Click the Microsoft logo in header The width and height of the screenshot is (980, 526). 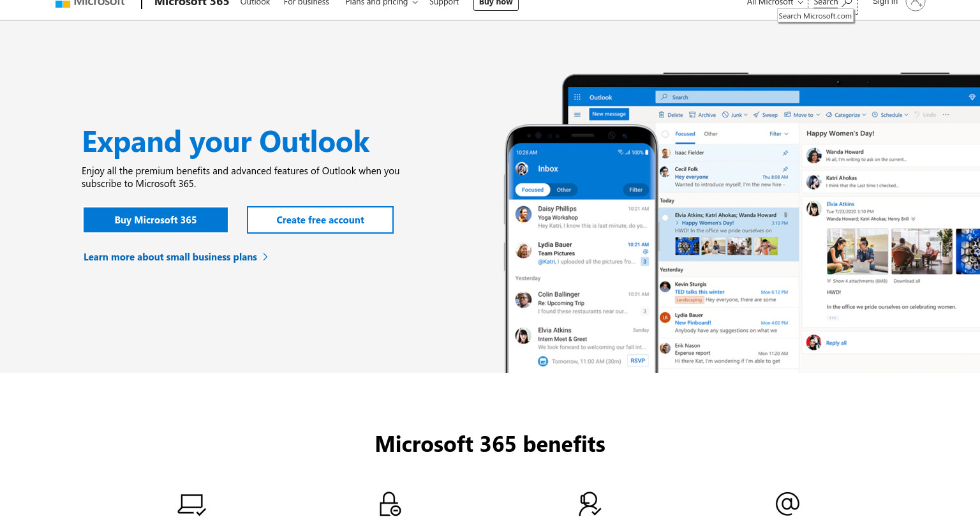90,3
